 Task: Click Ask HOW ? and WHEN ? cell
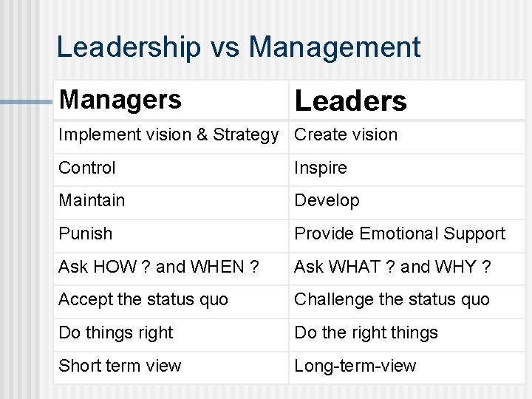pos(159,267)
